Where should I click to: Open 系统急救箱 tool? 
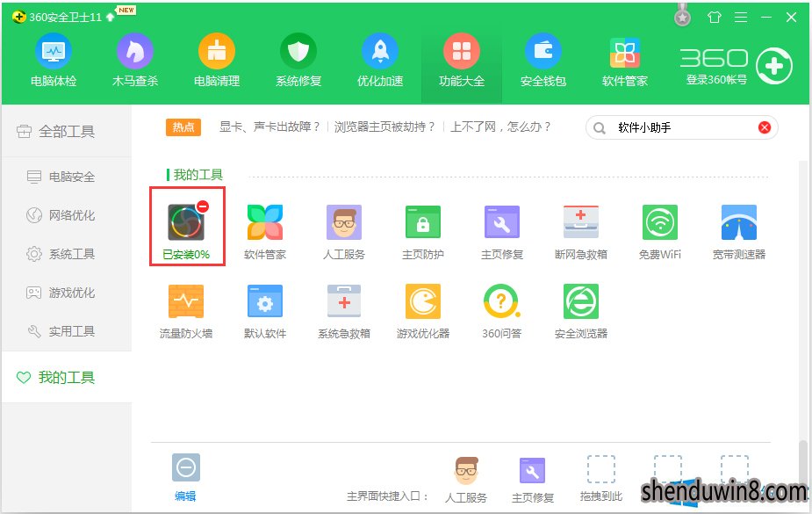pos(344,311)
